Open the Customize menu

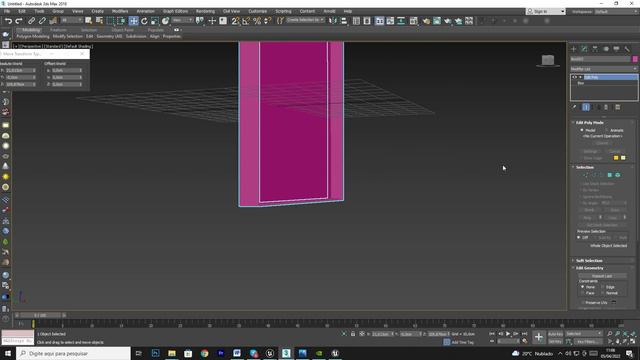258,11
